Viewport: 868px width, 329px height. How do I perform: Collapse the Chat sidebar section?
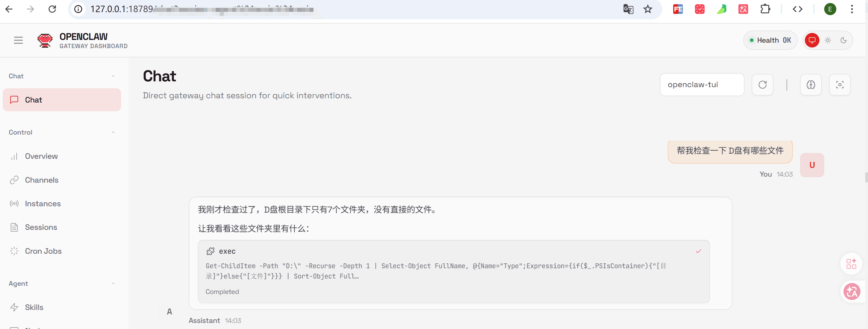113,76
